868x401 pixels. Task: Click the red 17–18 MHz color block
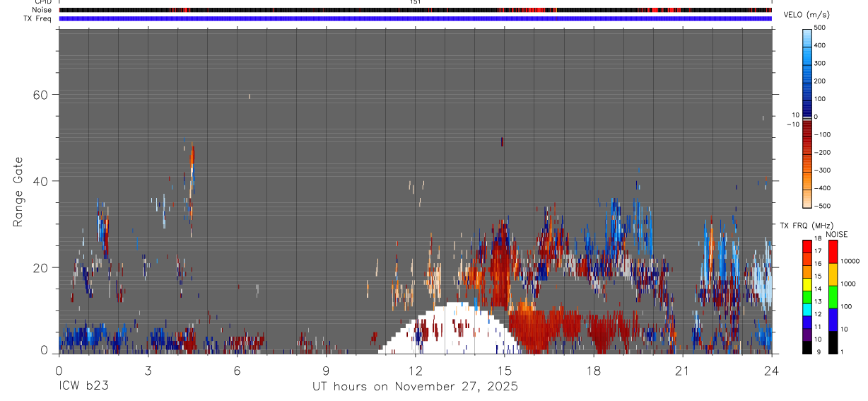coord(807,247)
